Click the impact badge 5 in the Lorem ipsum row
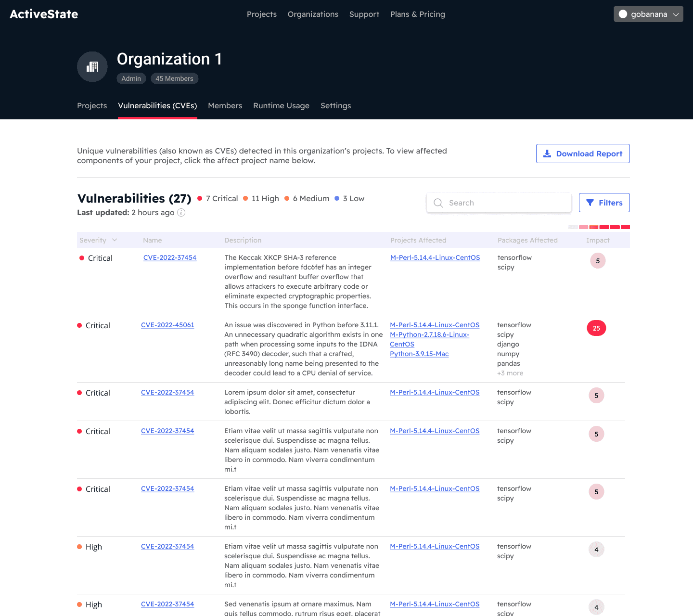 click(x=596, y=396)
